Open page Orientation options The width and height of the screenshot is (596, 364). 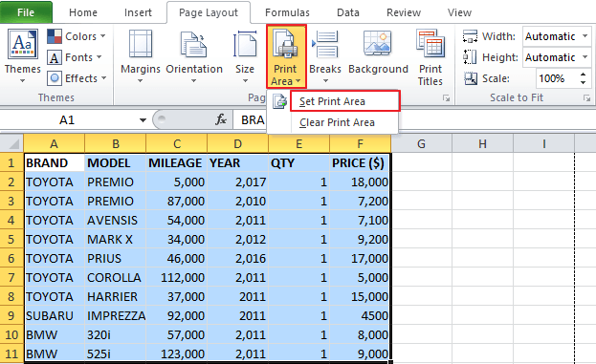click(x=194, y=56)
